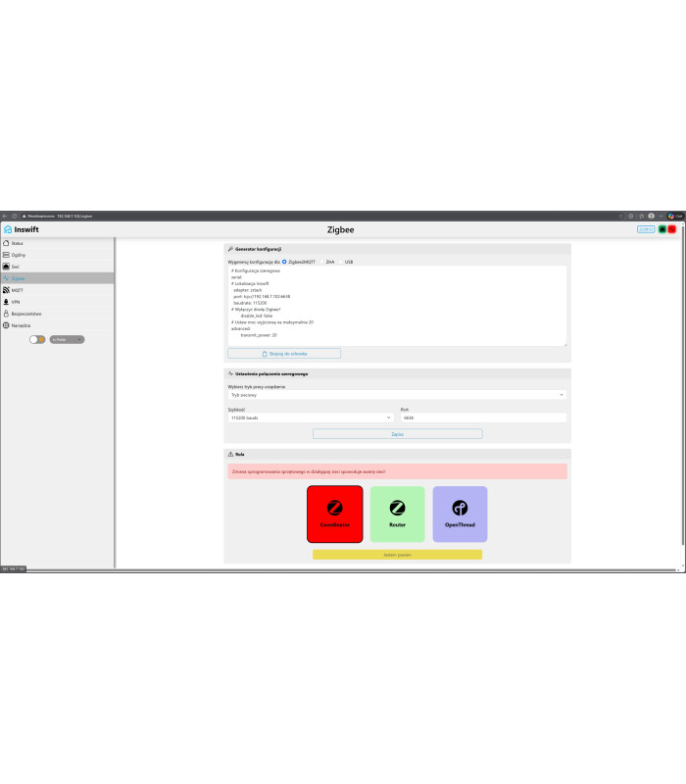Select the Zigbee2MQTT radio button

[285, 262]
